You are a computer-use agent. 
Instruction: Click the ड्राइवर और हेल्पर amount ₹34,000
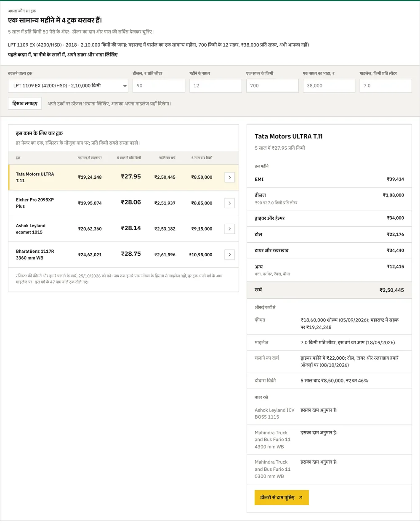point(396,218)
